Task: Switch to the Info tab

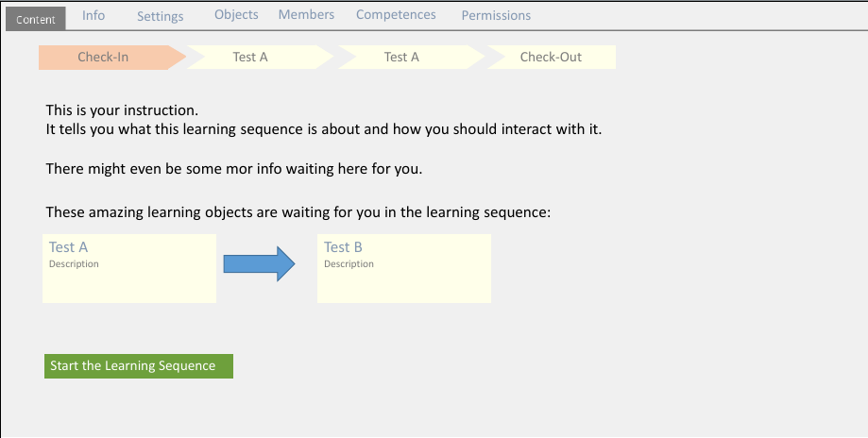Action: click(94, 15)
